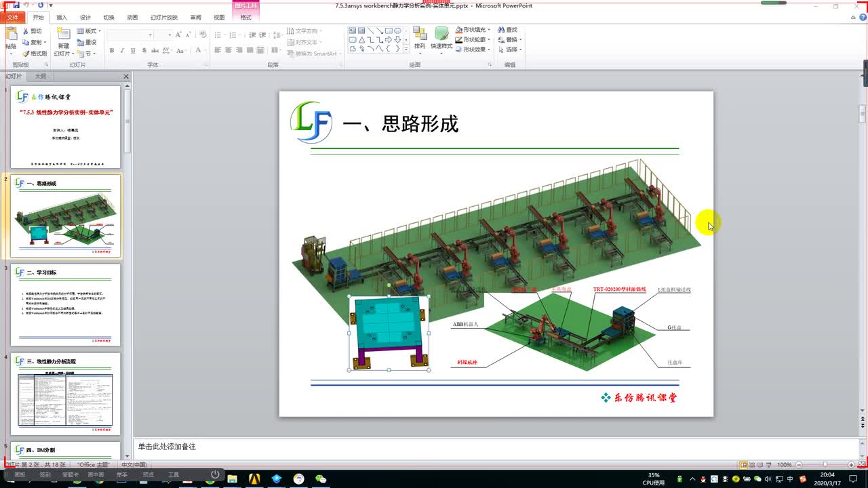Toggle Underline formatting
The width and height of the screenshot is (868, 488).
133,51
